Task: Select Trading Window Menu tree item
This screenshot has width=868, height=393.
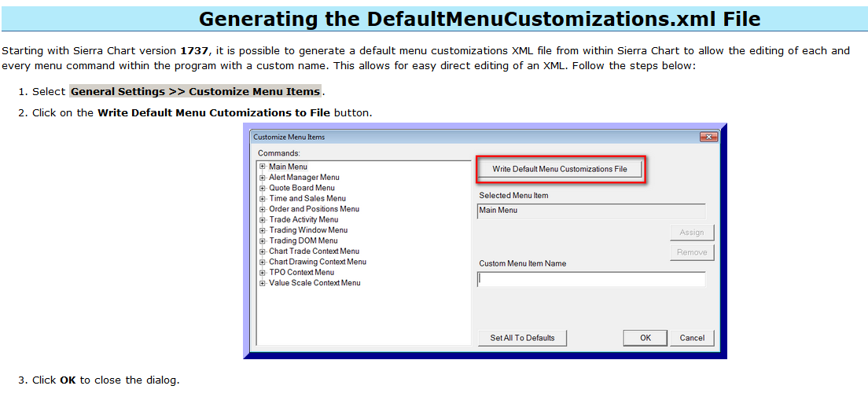Action: (308, 230)
